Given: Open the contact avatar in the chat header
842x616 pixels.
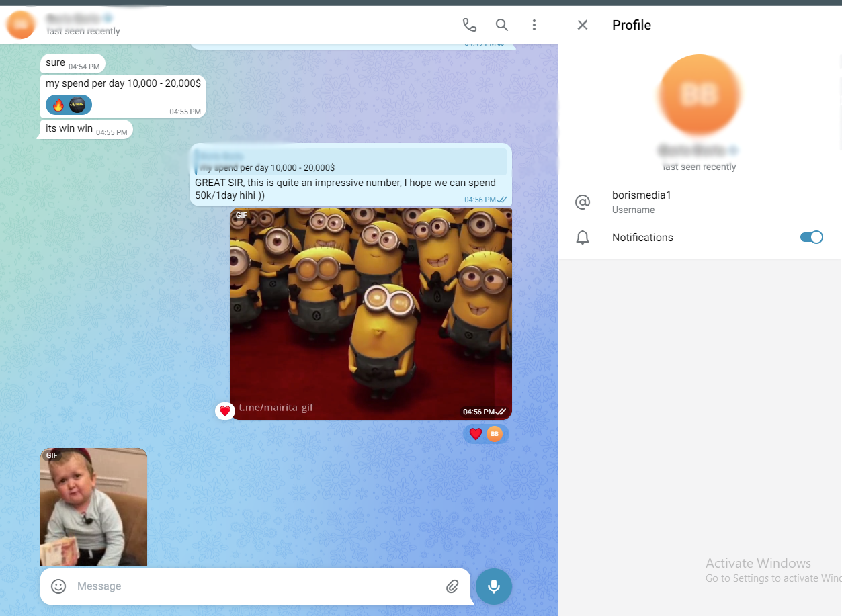Looking at the screenshot, I should click(21, 25).
